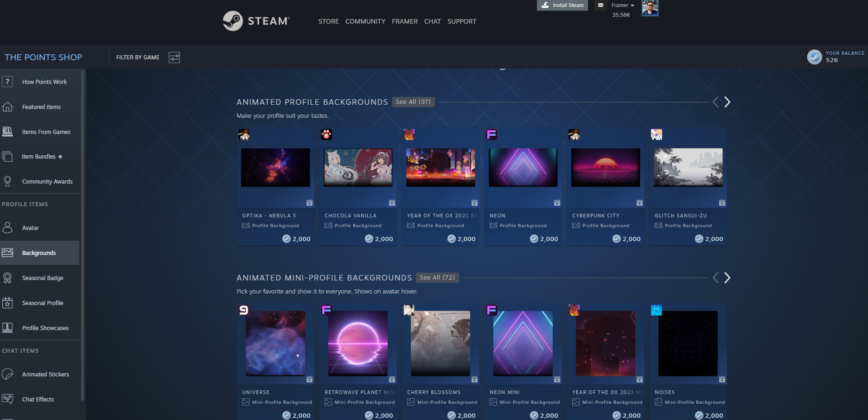Viewport: 868px width, 420px height.
Task: Go to the SUPPORT menu item
Action: (462, 21)
